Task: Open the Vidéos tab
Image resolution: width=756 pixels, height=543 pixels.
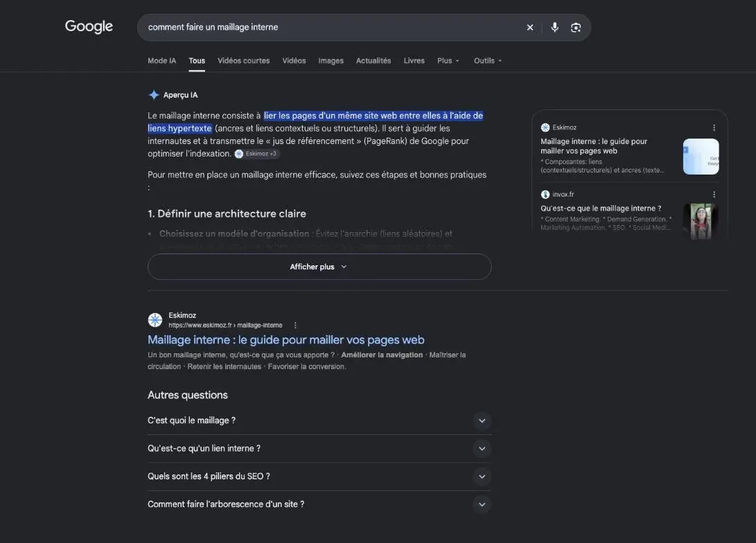Action: pos(294,61)
